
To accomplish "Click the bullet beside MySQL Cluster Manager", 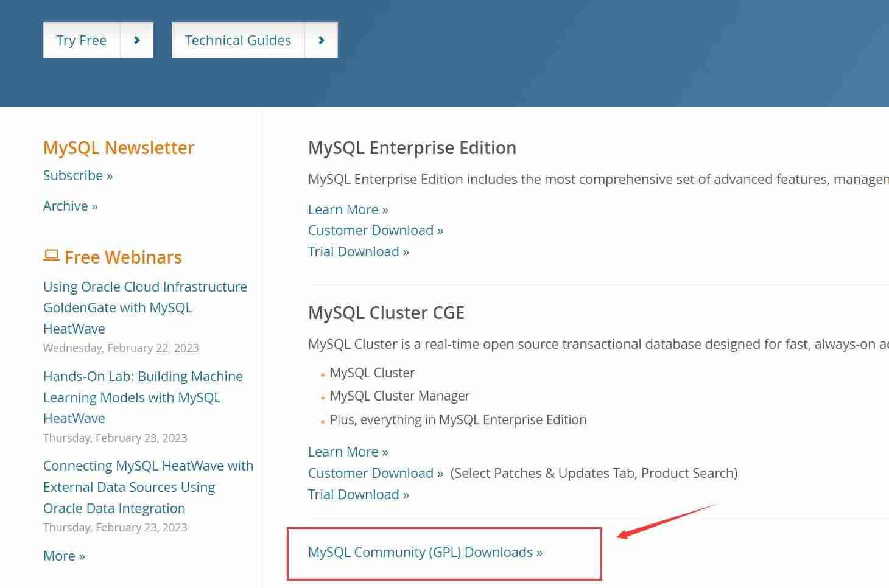I will tap(323, 397).
